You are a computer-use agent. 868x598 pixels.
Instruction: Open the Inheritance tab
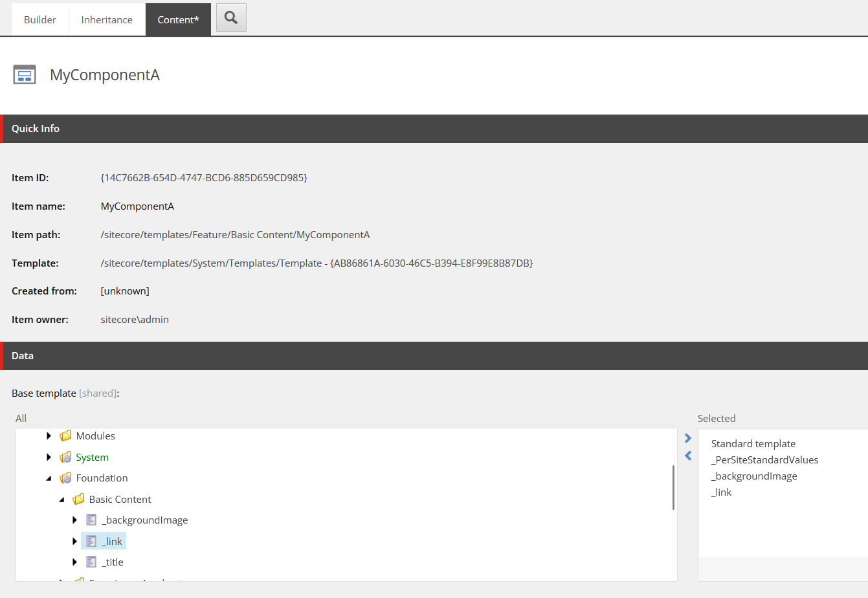pyautogui.click(x=107, y=19)
